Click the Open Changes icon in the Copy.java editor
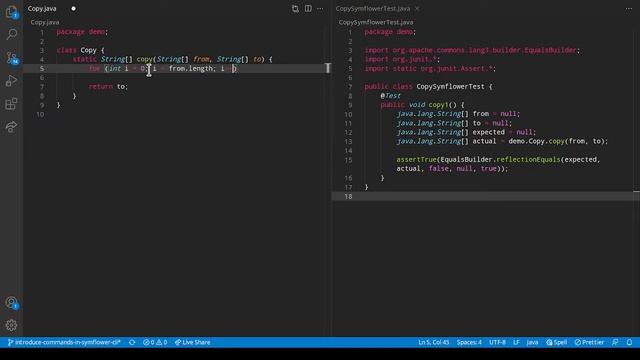This screenshot has height=360, width=640. pyautogui.click(x=295, y=9)
